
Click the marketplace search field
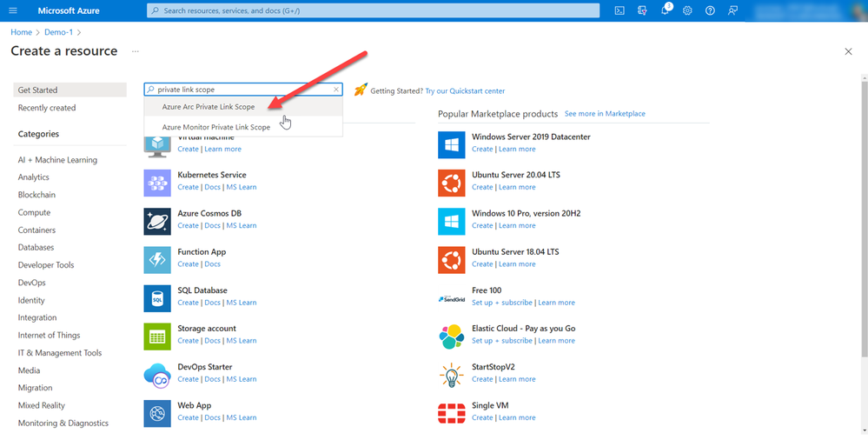pyautogui.click(x=243, y=90)
